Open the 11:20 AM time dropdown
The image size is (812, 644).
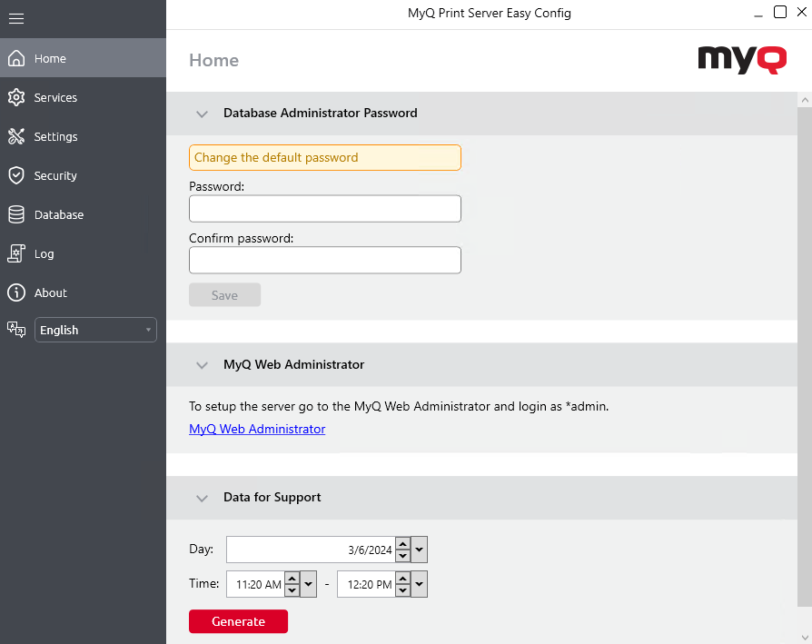pos(309,584)
